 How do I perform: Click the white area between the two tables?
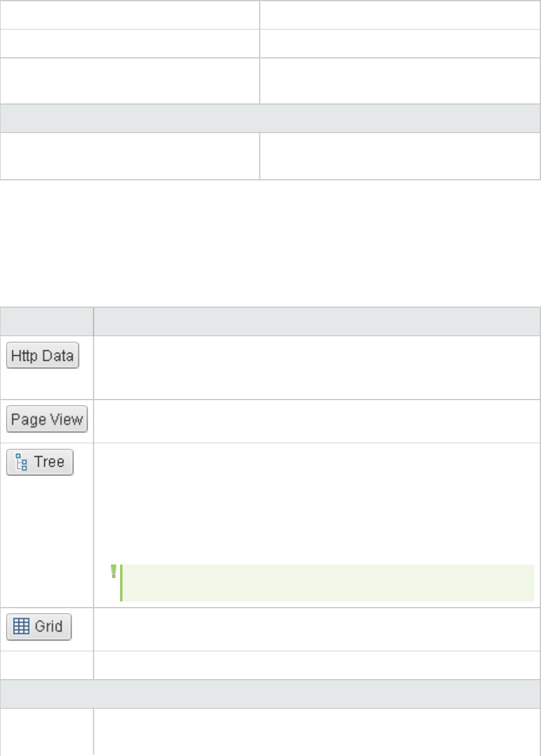pos(270,243)
